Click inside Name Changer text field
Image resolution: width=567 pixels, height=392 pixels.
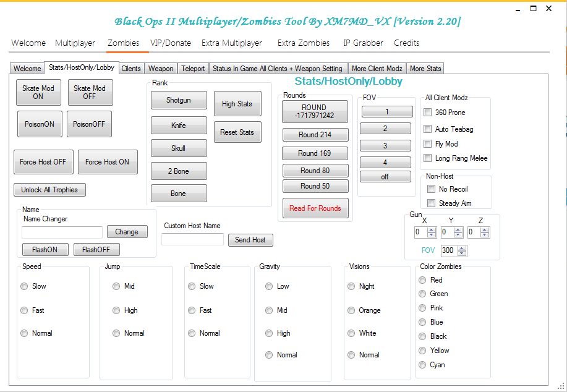point(62,232)
